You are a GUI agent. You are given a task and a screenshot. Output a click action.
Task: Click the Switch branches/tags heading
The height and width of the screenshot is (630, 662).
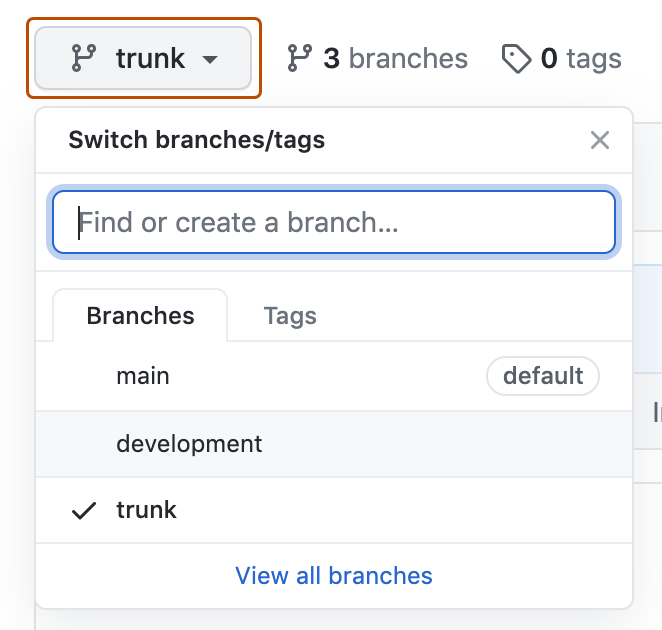pos(196,140)
